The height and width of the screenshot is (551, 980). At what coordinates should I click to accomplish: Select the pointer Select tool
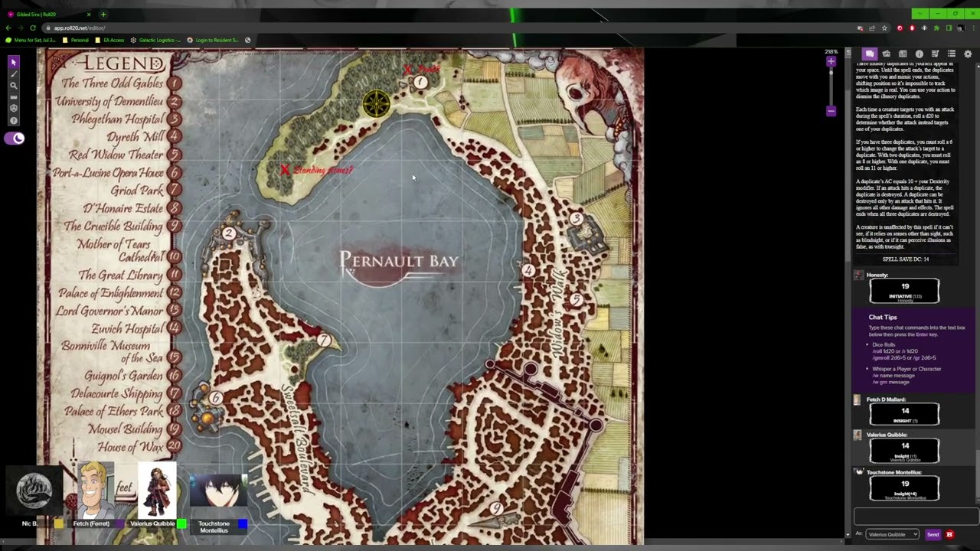pyautogui.click(x=13, y=62)
